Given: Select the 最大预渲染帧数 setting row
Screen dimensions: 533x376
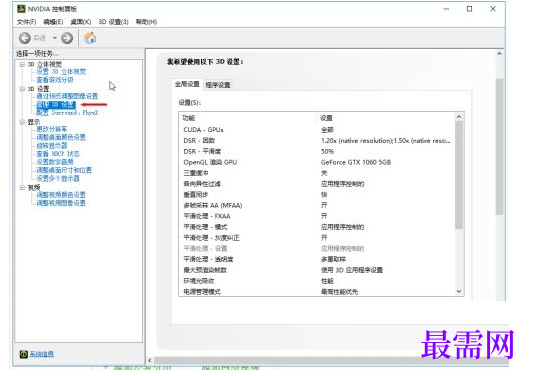Looking at the screenshot, I should (317, 270).
